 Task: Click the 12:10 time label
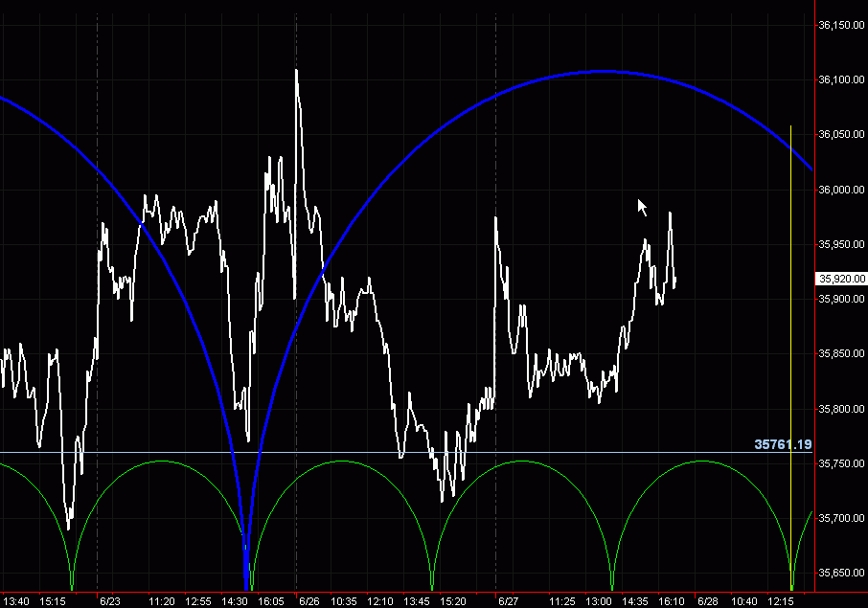click(380, 601)
